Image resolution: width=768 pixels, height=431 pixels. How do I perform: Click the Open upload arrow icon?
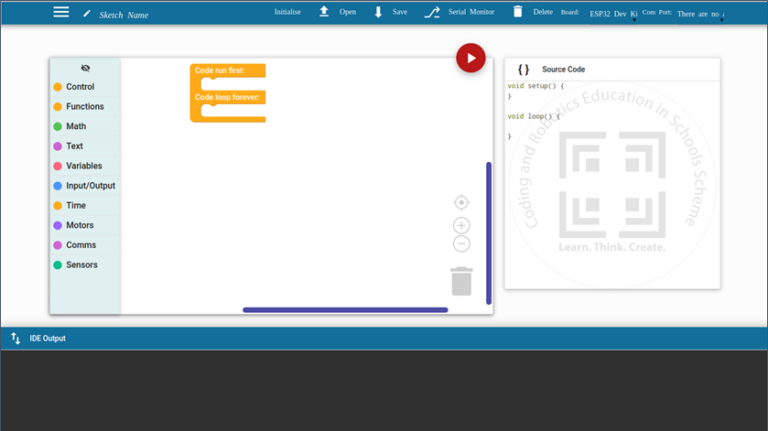tap(324, 12)
